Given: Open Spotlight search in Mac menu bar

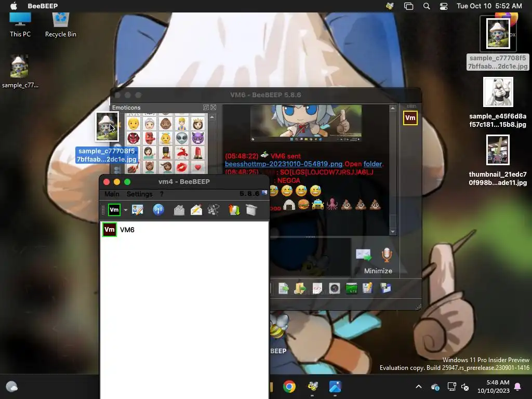Looking at the screenshot, I should (x=427, y=6).
